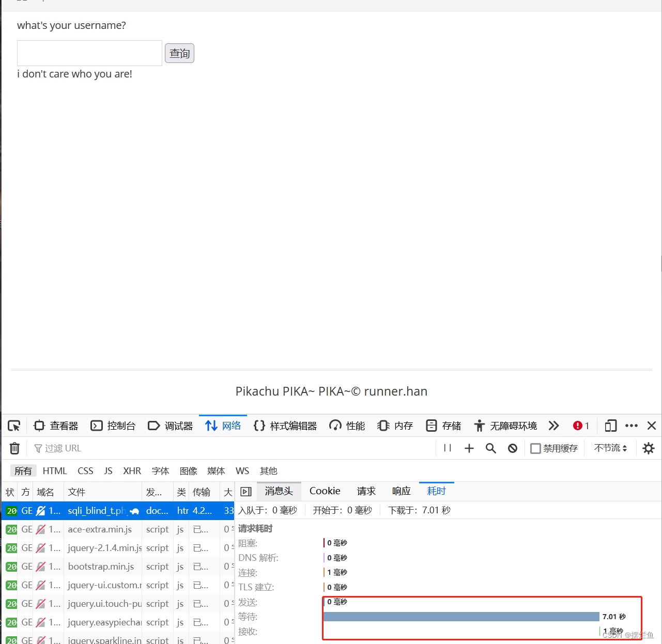Screen dimensions: 662x644
Task: Click the turtle slow-request icon
Action: point(134,511)
